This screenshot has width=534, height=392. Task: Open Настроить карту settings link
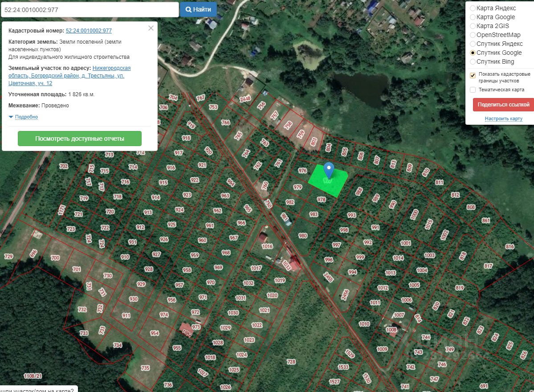click(x=503, y=118)
